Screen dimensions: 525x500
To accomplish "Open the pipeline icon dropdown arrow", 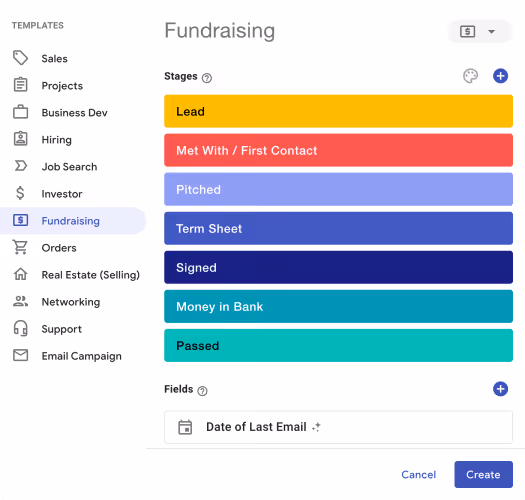I will (x=491, y=32).
